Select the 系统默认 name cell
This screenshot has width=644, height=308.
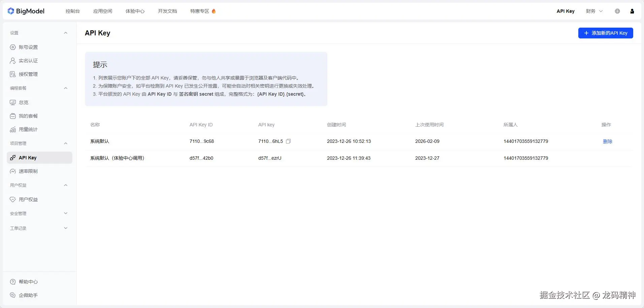pos(100,141)
